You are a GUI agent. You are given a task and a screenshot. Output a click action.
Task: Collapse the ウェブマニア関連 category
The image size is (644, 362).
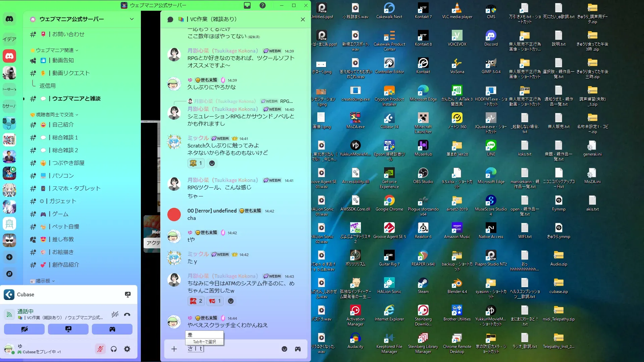coord(55,50)
